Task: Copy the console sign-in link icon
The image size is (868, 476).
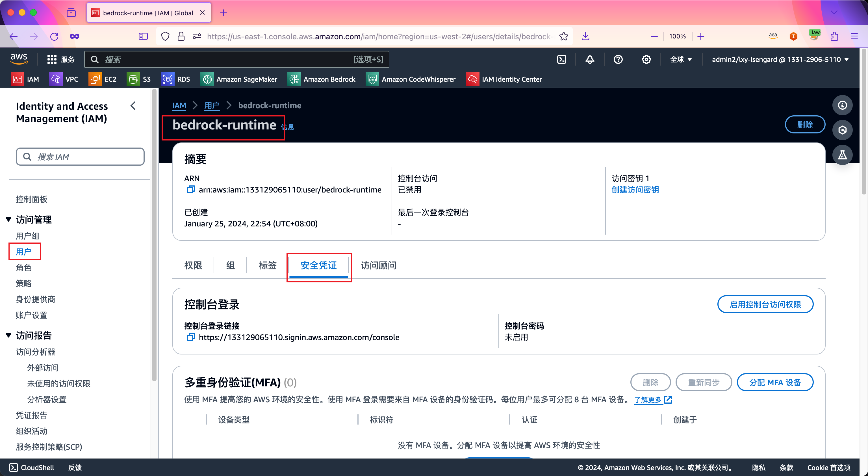Action: point(191,337)
